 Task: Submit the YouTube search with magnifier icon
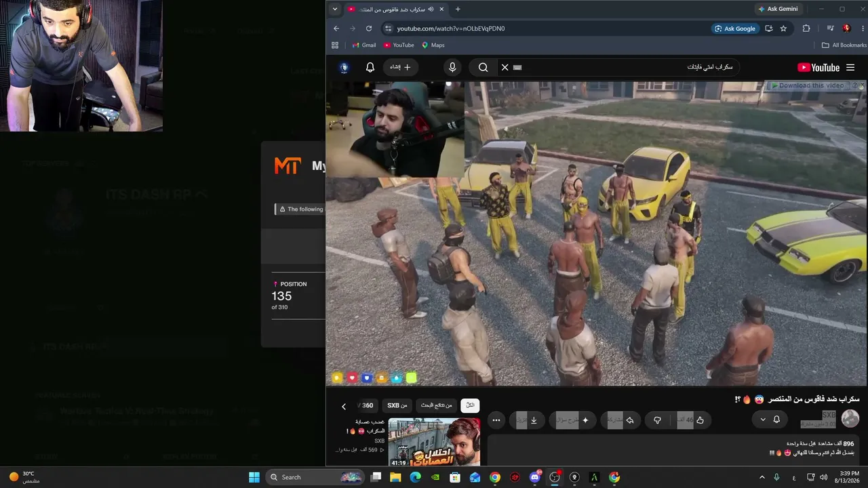pos(483,67)
